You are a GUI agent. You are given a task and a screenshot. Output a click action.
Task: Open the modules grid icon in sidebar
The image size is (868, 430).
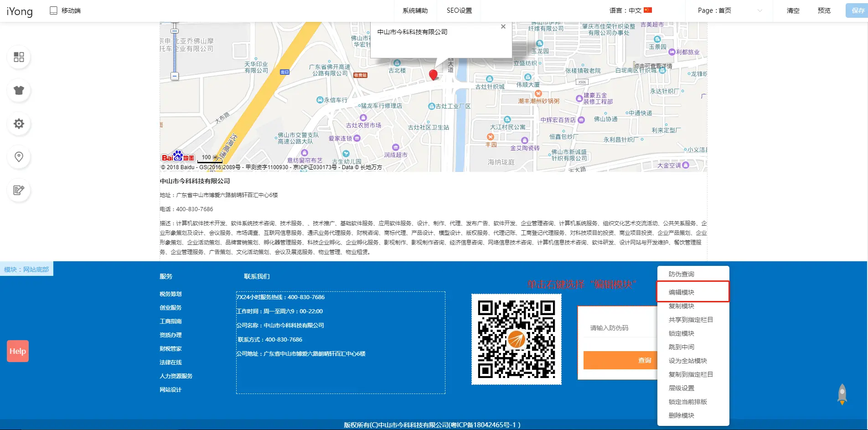click(19, 57)
